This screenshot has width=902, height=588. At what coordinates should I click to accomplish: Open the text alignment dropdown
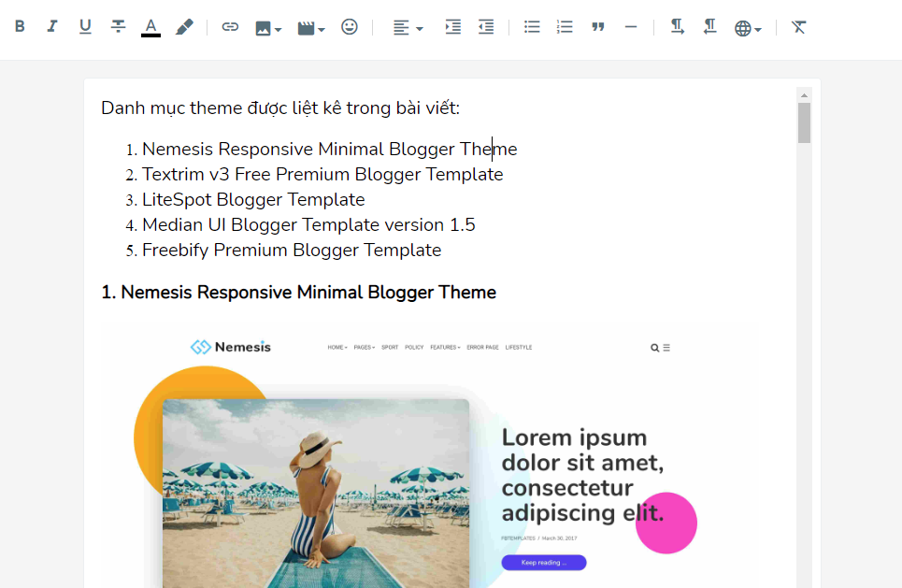(408, 28)
